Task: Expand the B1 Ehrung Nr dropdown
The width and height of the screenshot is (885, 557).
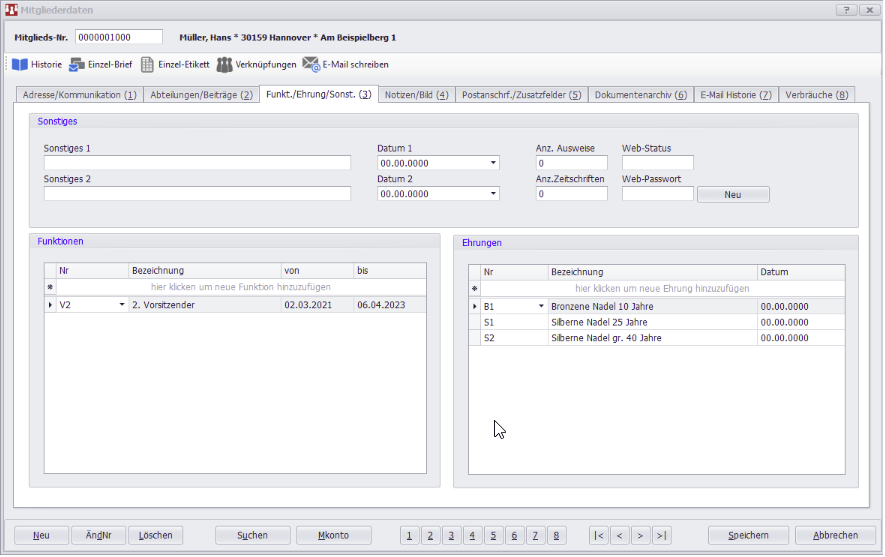Action: (541, 306)
